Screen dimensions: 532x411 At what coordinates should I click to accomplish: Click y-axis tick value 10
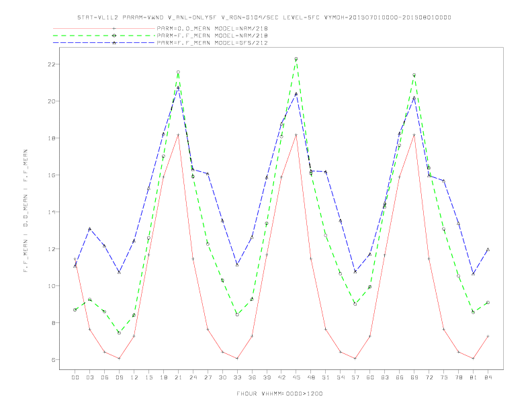(x=52, y=286)
